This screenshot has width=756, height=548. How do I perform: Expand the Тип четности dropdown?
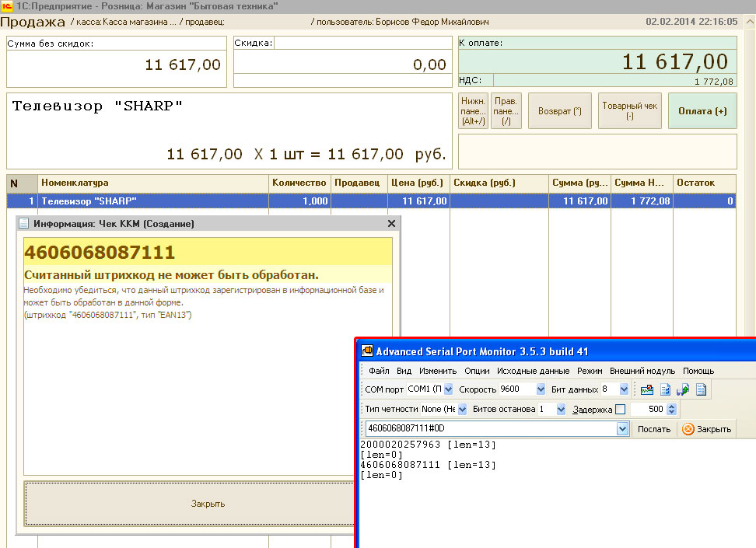click(x=462, y=410)
